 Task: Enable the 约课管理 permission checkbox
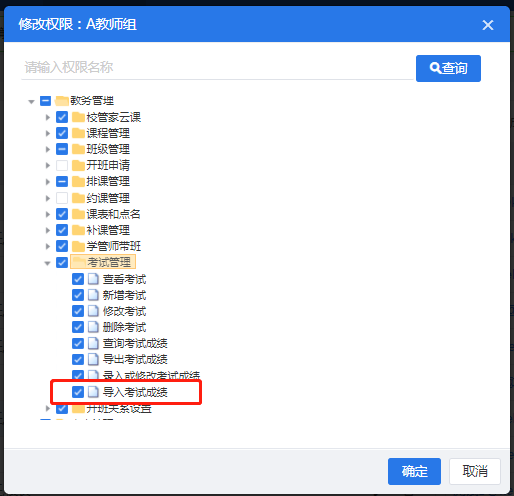point(62,198)
